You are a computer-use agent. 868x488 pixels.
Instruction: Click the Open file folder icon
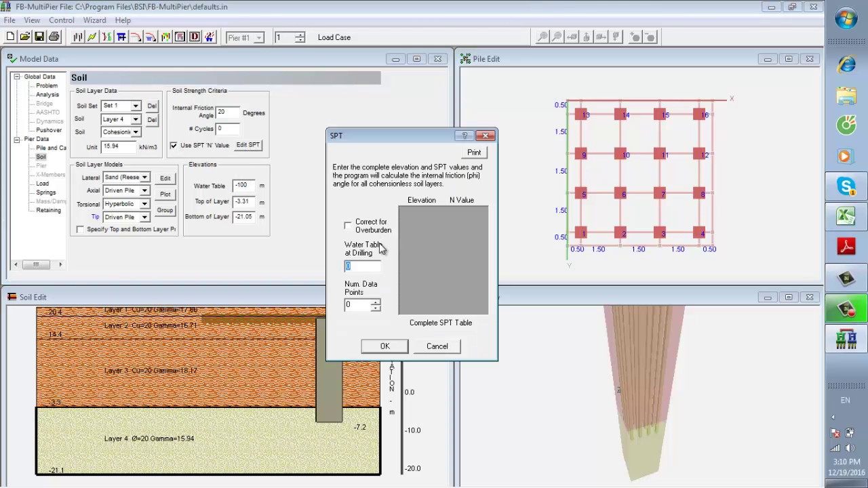(x=25, y=37)
